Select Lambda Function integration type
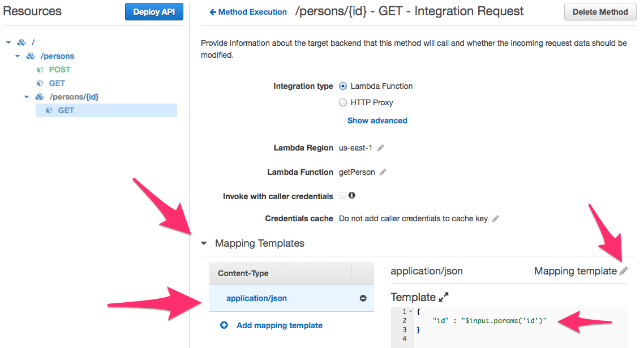 tap(342, 86)
